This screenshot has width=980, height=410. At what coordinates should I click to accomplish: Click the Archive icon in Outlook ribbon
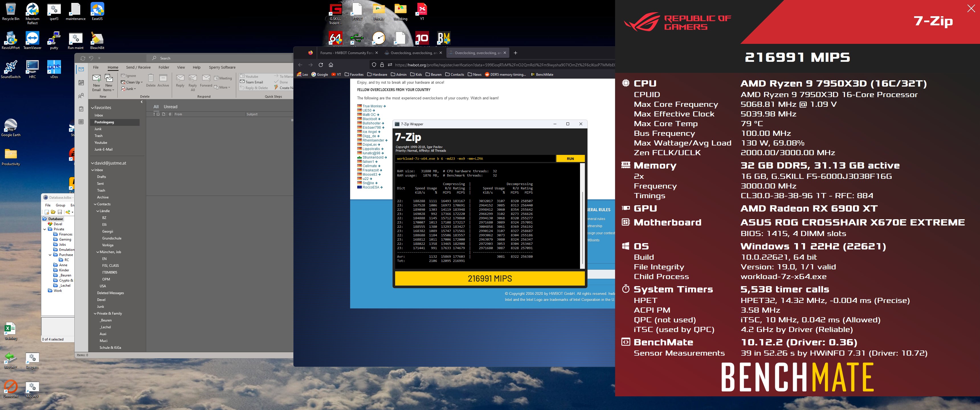[163, 81]
